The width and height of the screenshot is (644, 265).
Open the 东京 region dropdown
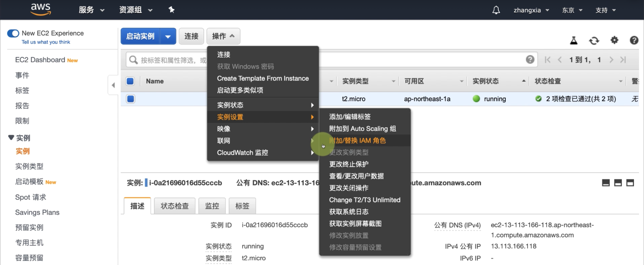[x=572, y=10]
